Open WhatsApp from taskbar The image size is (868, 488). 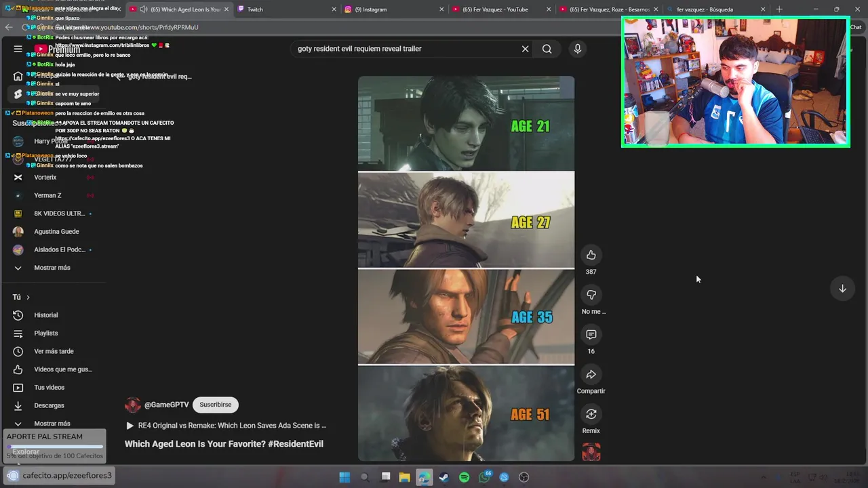coord(484,477)
